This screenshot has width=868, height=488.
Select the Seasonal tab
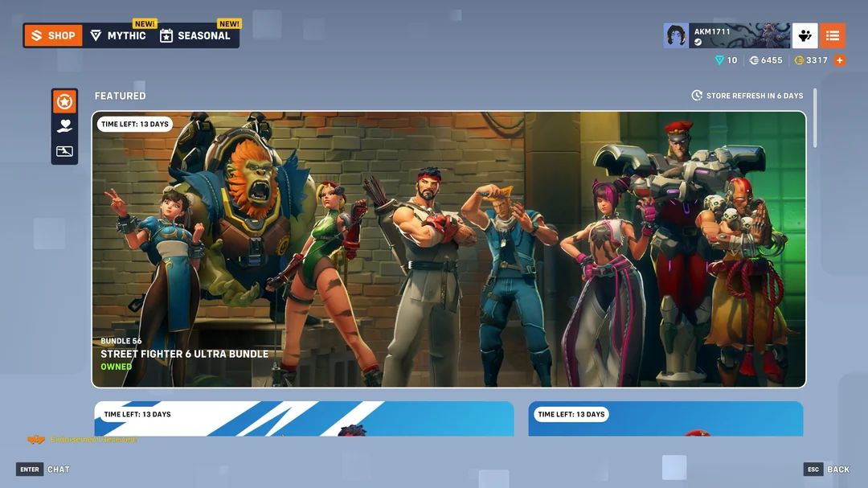tap(194, 35)
